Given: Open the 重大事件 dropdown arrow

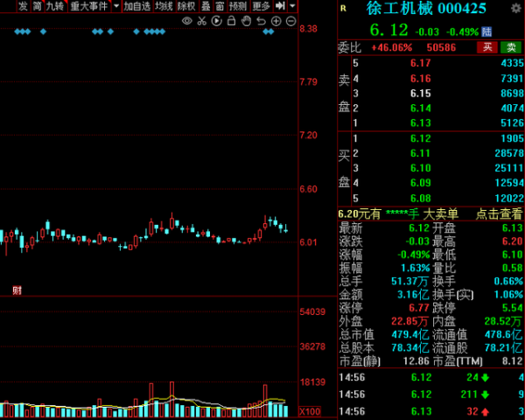Looking at the screenshot, I should point(115,6).
